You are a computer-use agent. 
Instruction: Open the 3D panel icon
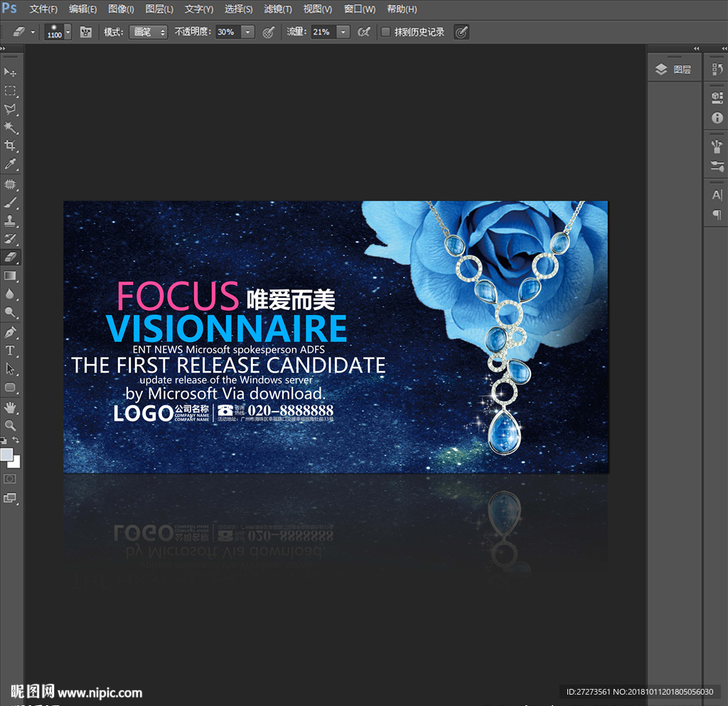pos(717,97)
